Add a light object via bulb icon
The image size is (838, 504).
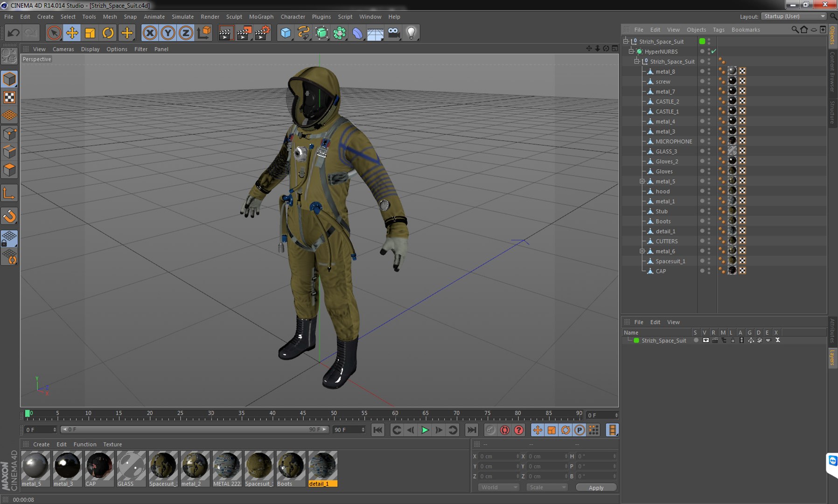[x=411, y=33]
